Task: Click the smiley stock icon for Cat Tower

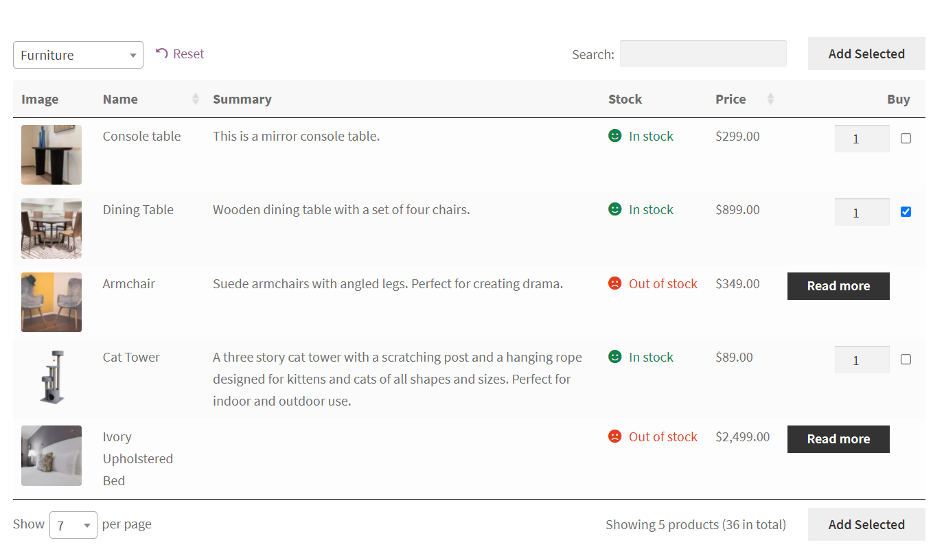Action: tap(614, 357)
